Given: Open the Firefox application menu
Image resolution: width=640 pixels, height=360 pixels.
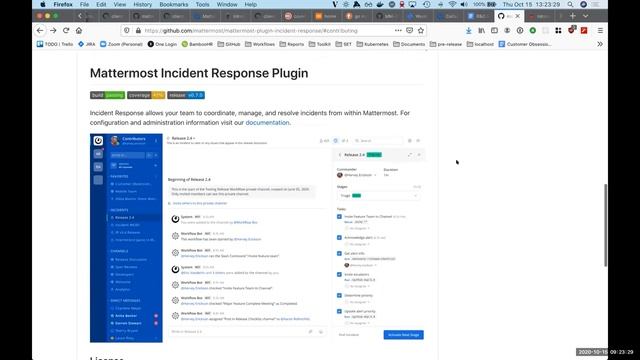Looking at the screenshot, I should pyautogui.click(x=63, y=4).
